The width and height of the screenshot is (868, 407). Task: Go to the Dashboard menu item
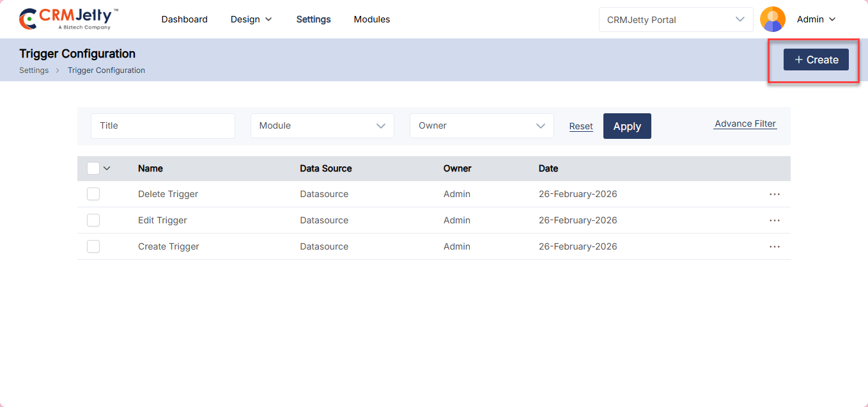(184, 19)
